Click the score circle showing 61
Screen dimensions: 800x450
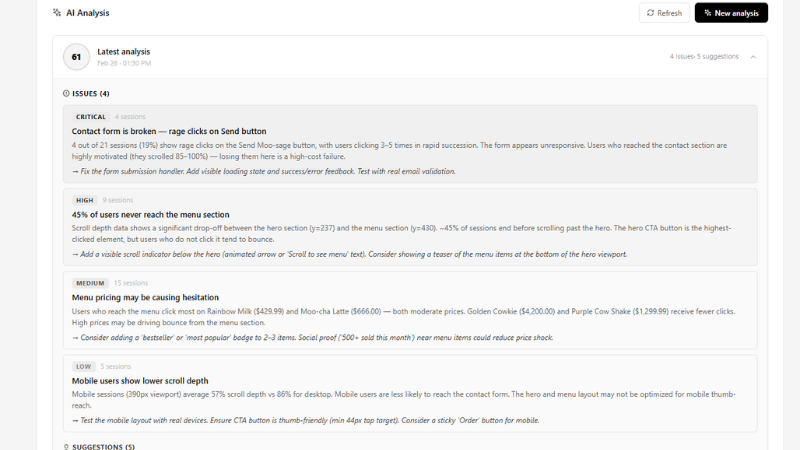76,57
